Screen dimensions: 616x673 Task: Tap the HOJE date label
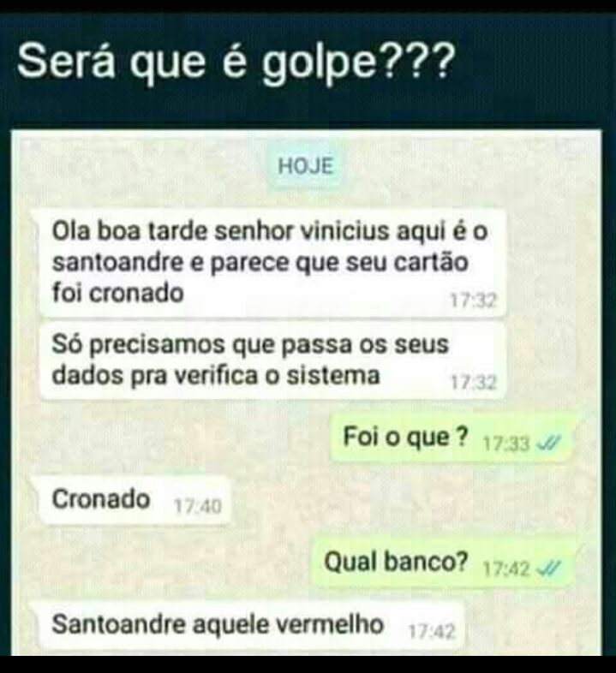tap(305, 166)
